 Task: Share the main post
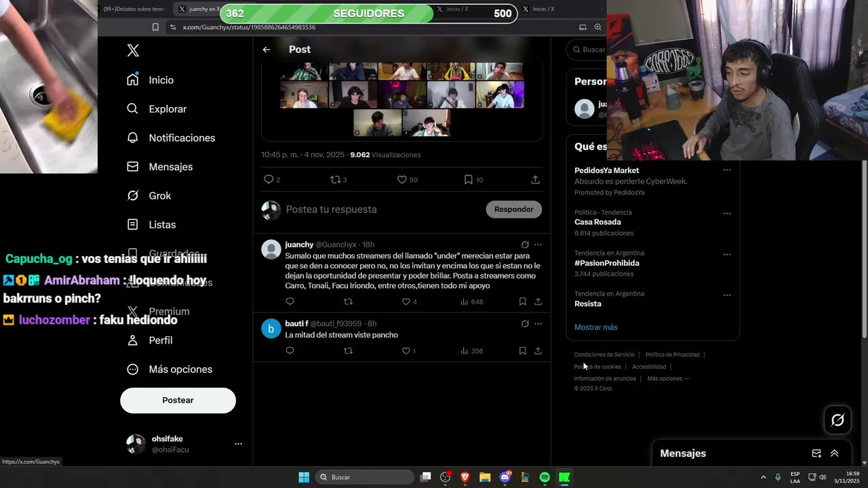(x=535, y=180)
